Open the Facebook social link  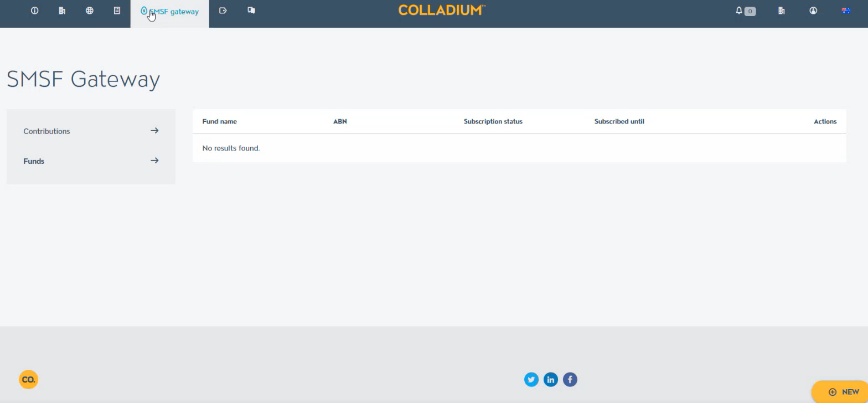point(570,380)
